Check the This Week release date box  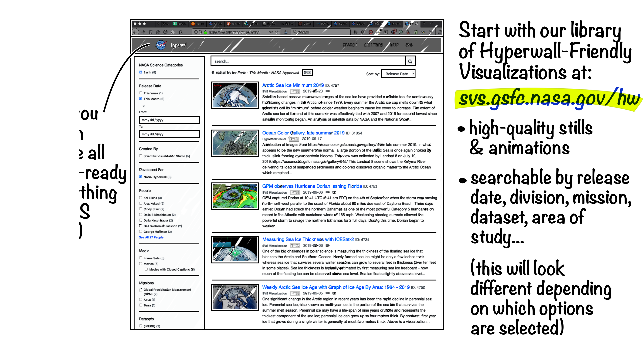(141, 93)
